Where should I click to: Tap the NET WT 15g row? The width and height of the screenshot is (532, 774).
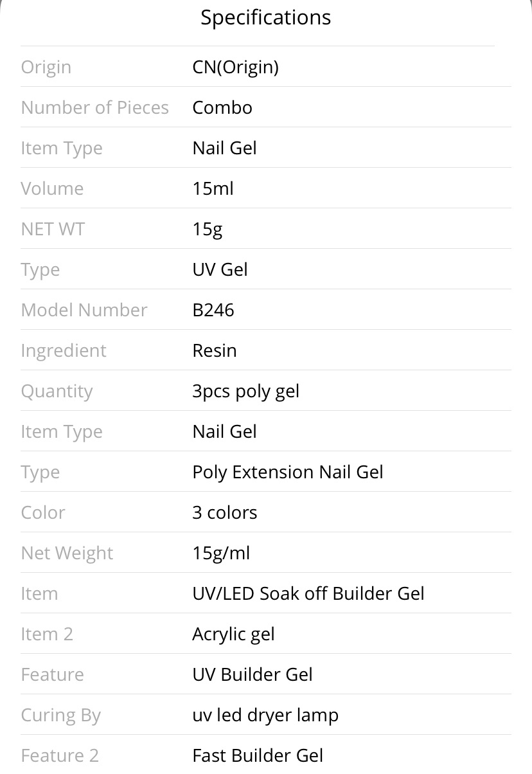coord(265,229)
